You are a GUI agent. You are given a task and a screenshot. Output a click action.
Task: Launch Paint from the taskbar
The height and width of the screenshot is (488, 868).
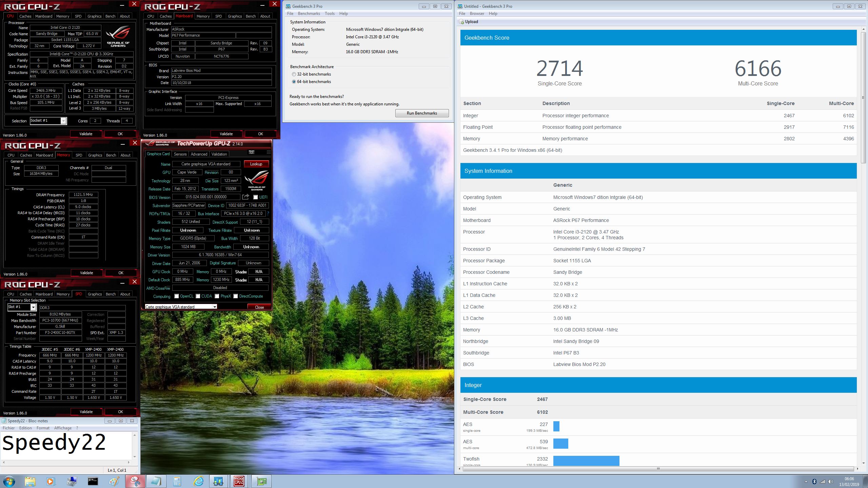pos(114,481)
